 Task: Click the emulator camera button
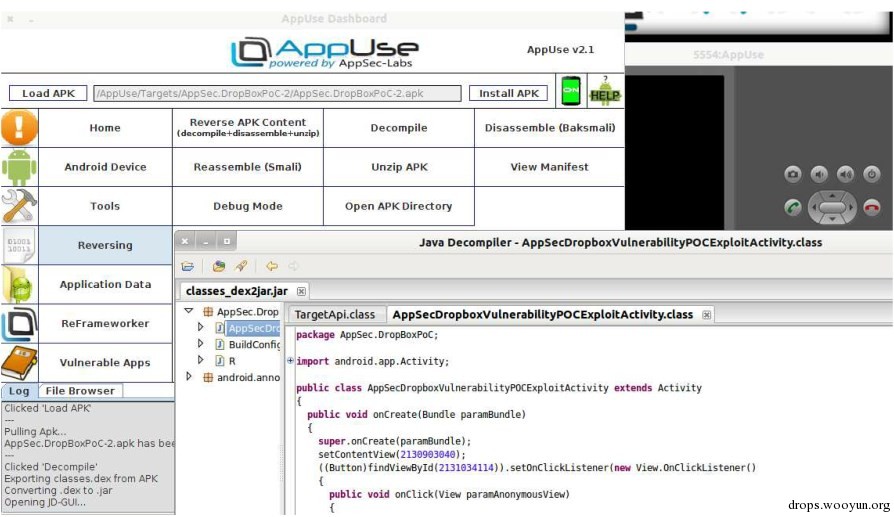pos(793,174)
